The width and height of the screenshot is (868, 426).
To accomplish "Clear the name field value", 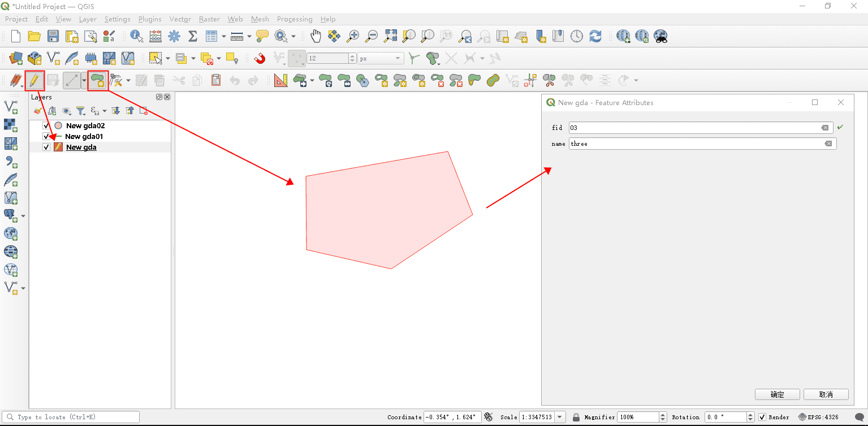I will 828,144.
